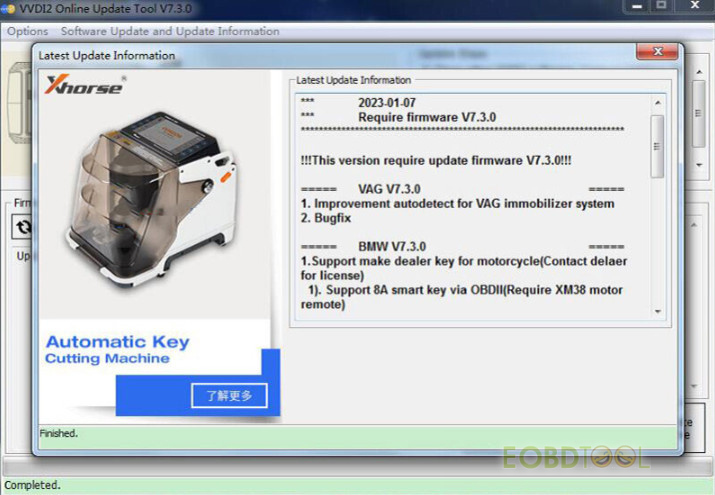Close the Latest Update Information dialog

(x=657, y=52)
